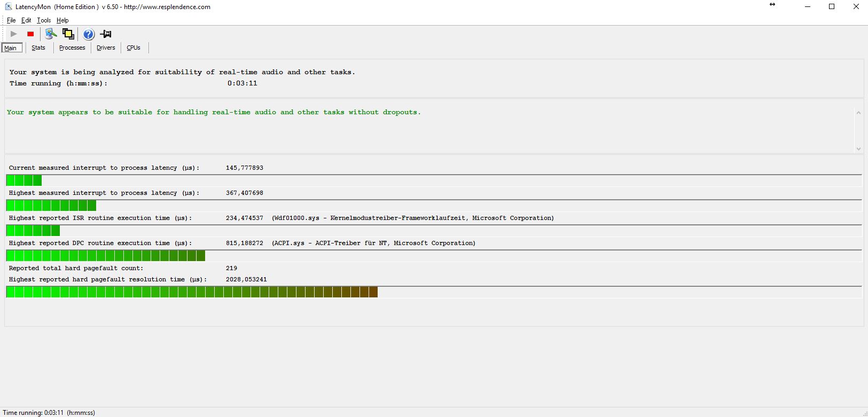Switch to the Main tab

click(11, 48)
